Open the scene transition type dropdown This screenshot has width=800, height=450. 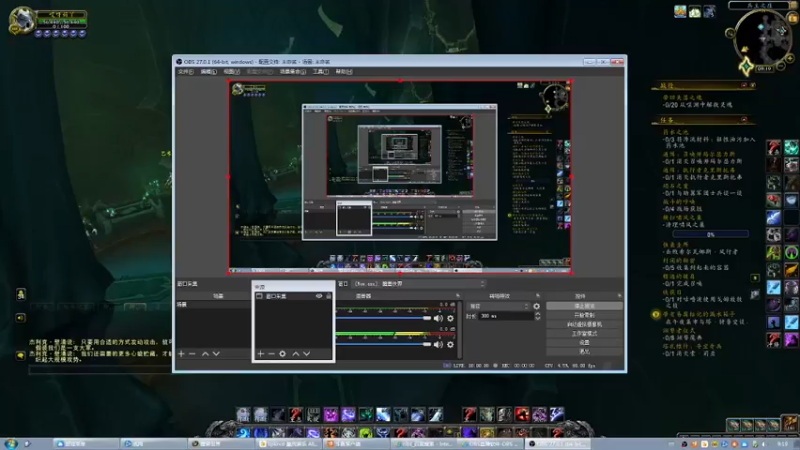click(x=498, y=306)
